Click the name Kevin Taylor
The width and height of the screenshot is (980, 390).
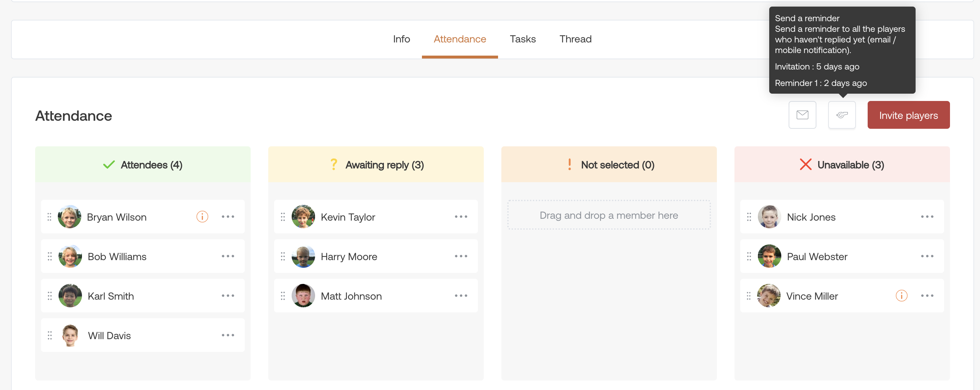click(x=348, y=217)
